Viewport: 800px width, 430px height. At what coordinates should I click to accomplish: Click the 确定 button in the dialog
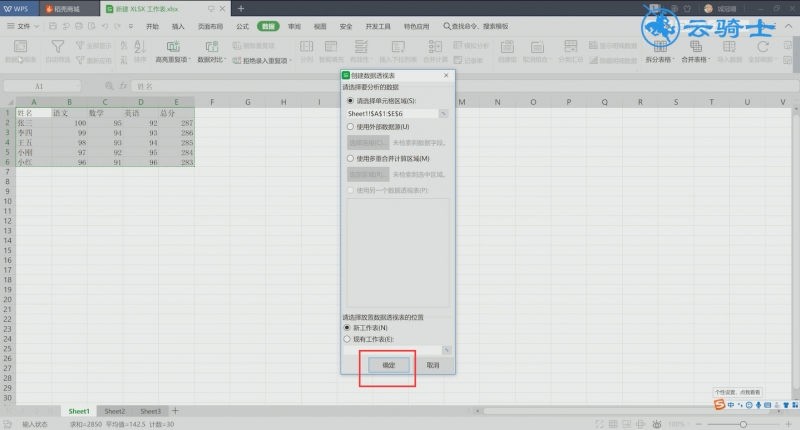coord(389,365)
